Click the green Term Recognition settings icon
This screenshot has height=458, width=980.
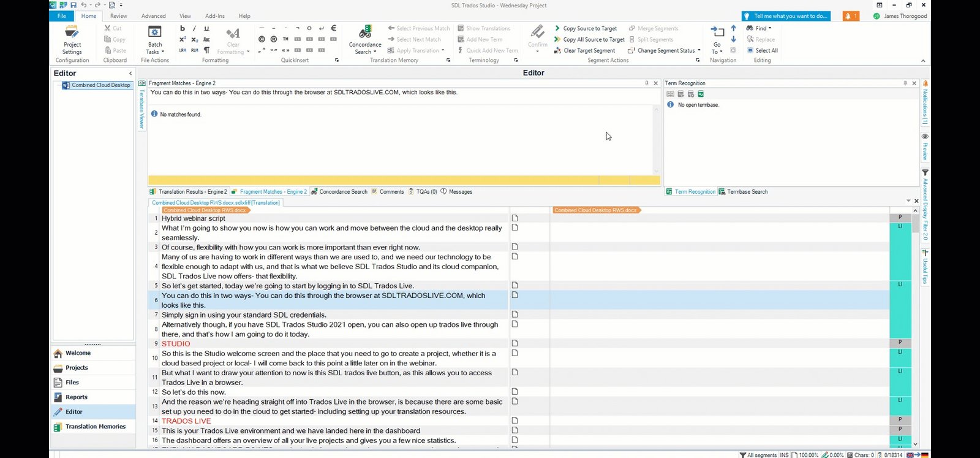(x=701, y=94)
